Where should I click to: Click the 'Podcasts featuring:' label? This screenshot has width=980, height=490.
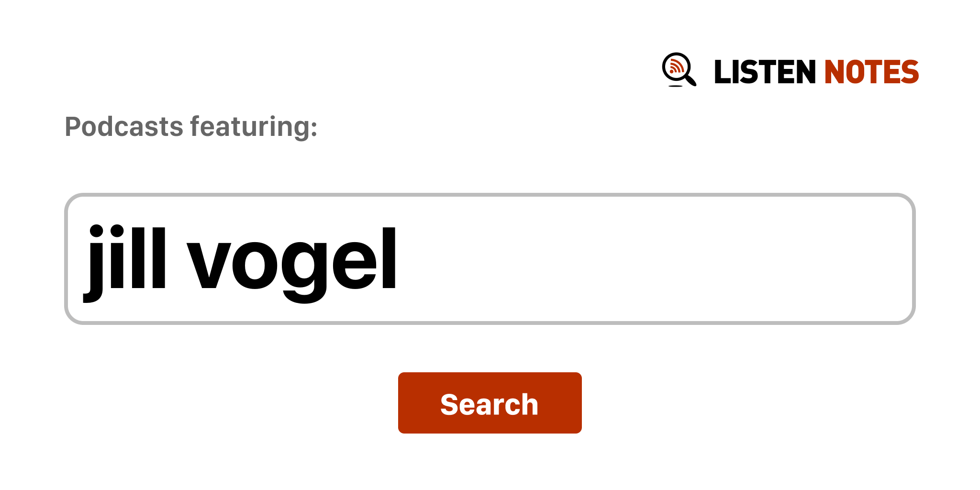[x=191, y=127]
